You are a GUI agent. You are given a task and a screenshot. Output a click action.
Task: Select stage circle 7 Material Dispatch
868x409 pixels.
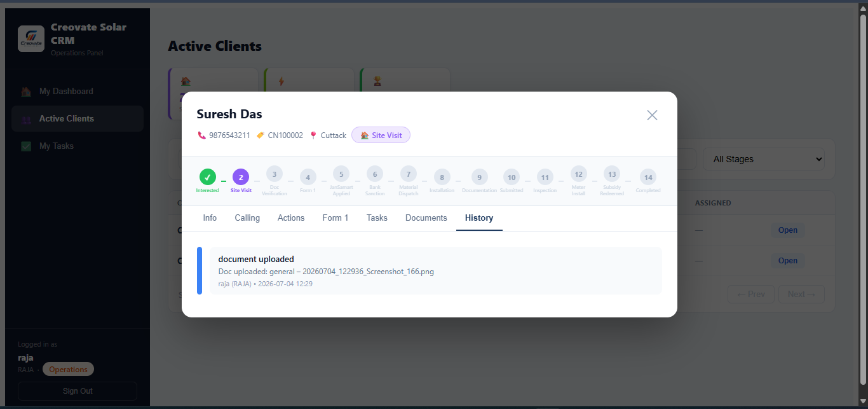click(409, 174)
